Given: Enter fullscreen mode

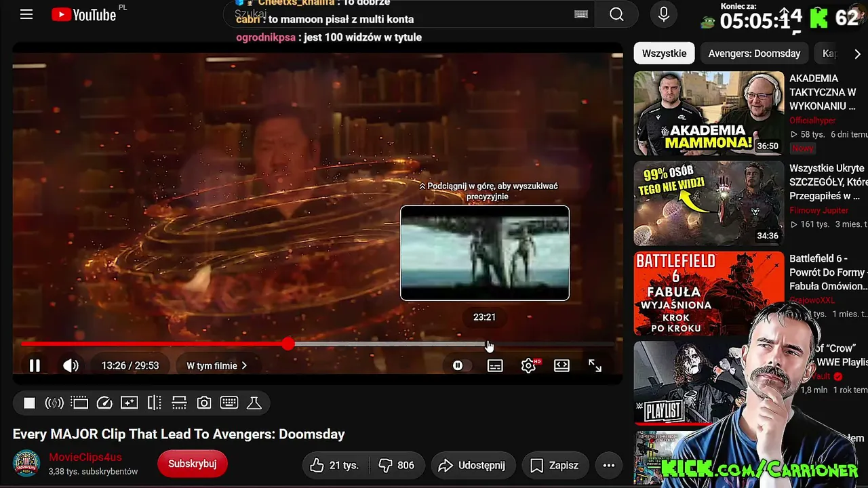Looking at the screenshot, I should point(595,366).
